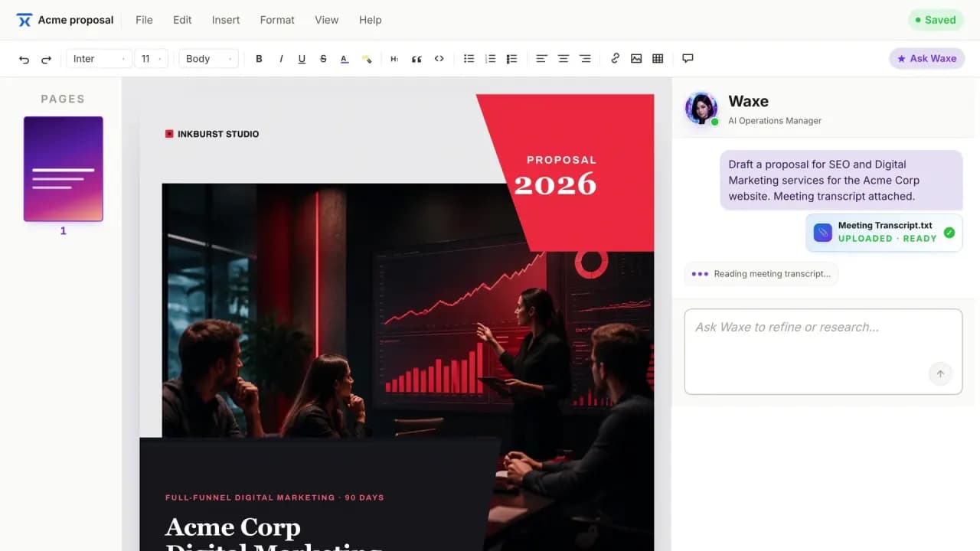
Task: Send the message with the arrow button
Action: 940,373
